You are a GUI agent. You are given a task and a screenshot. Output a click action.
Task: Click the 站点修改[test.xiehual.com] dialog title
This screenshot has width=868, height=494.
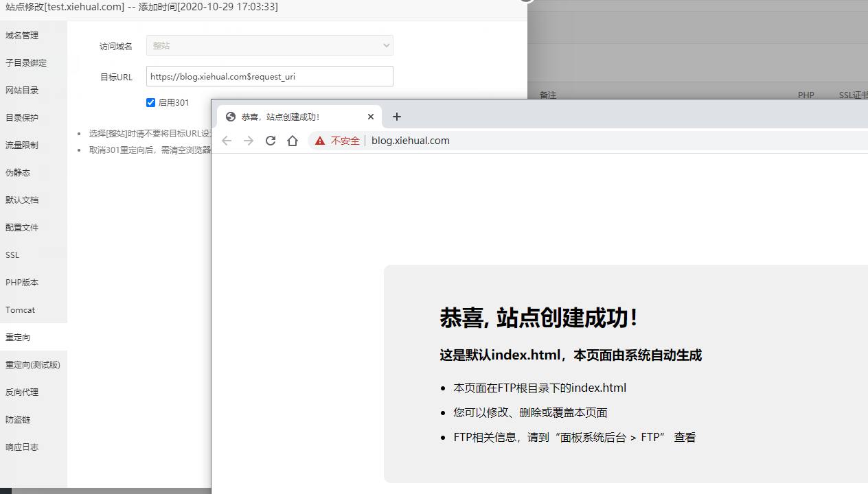[142, 7]
